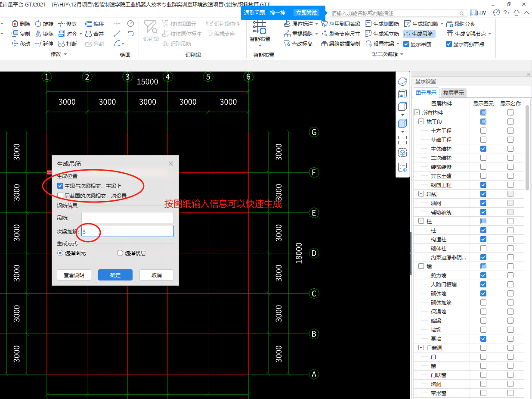Screen dimensions: 532x399
Task: Uncheck 主梁与次梁相交，主梁上
Action: click(x=60, y=186)
